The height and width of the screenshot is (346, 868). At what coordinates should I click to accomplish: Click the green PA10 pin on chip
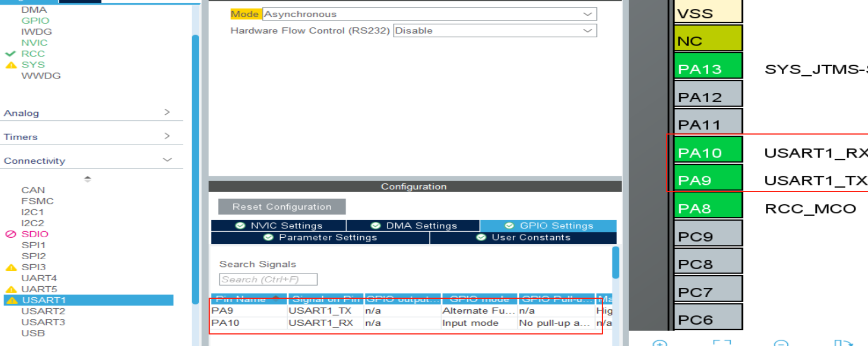point(707,152)
